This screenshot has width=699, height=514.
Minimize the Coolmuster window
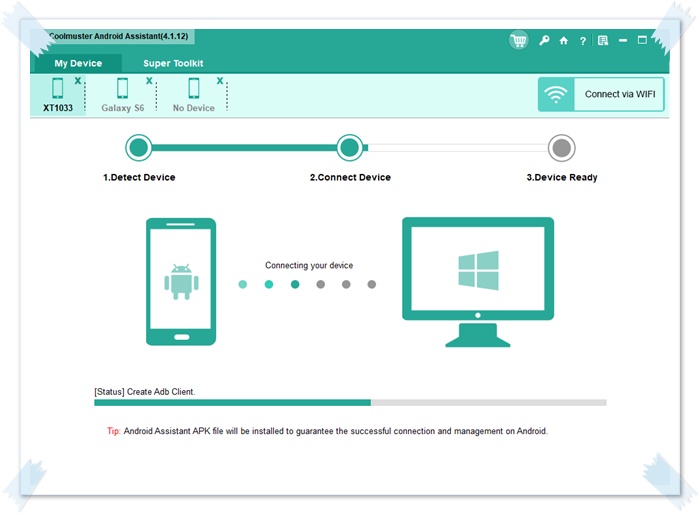623,41
